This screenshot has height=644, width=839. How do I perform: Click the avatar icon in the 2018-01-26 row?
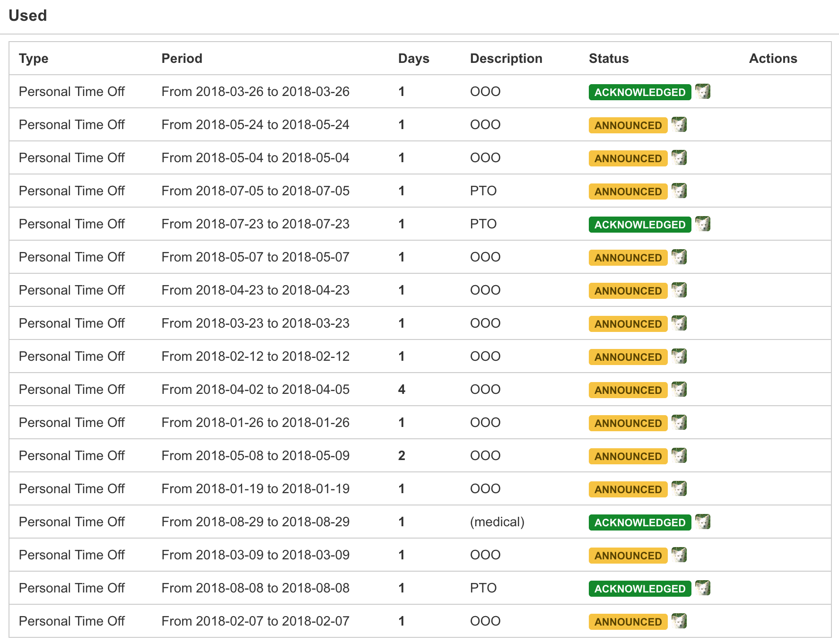pyautogui.click(x=679, y=422)
